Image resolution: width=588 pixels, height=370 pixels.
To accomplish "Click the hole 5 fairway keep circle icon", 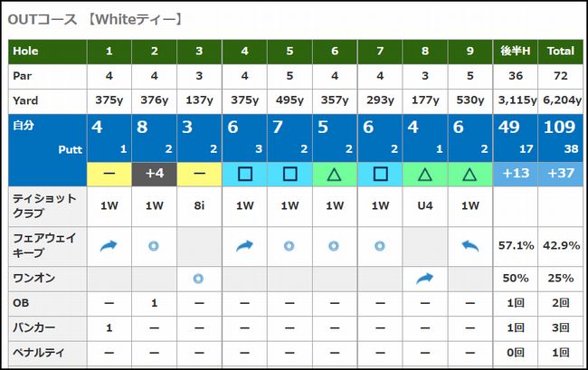I will [289, 245].
